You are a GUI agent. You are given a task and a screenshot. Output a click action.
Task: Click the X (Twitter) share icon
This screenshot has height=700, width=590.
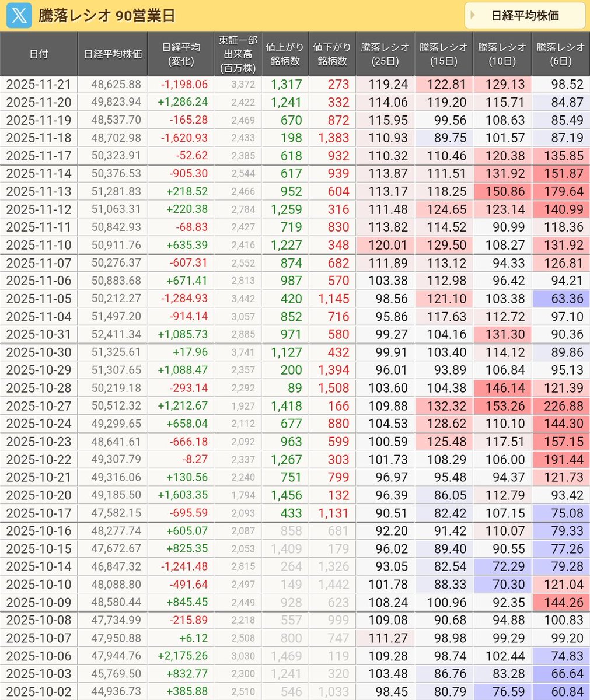[x=19, y=16]
